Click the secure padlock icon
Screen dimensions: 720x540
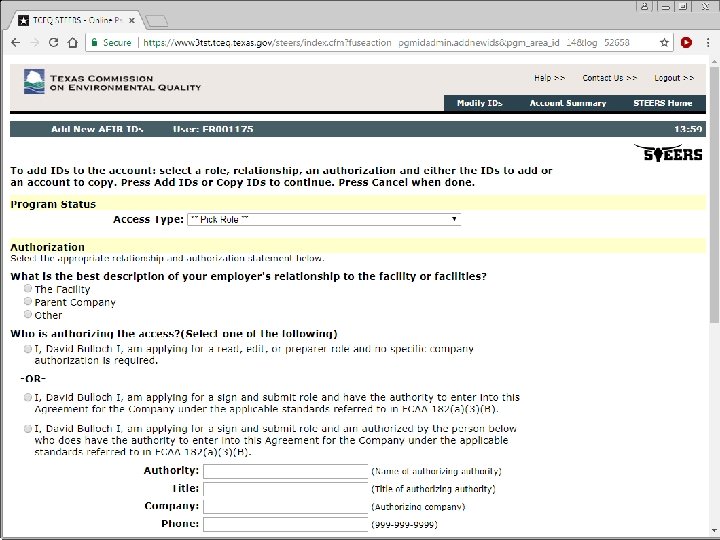click(95, 43)
